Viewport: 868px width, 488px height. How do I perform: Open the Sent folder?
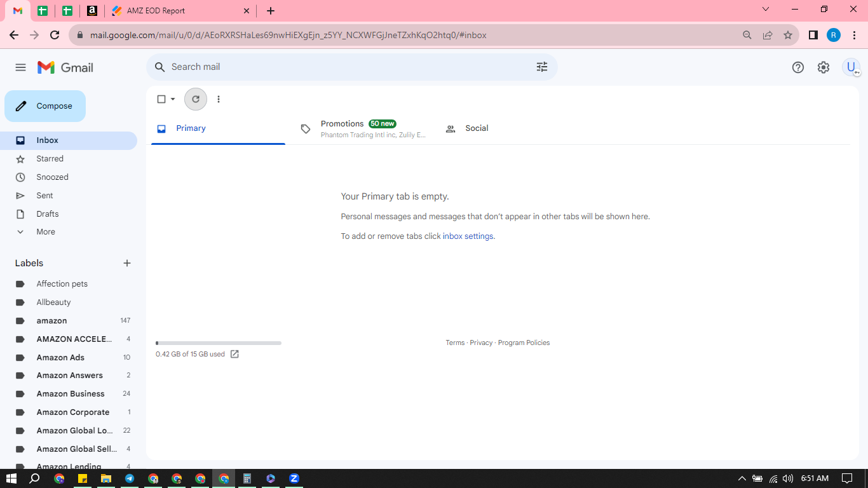coord(69,196)
